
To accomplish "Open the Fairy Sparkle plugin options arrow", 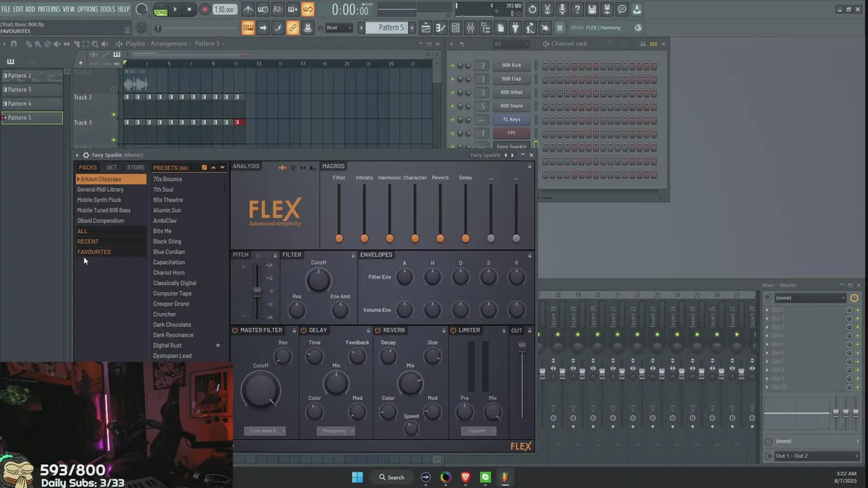I will point(77,155).
